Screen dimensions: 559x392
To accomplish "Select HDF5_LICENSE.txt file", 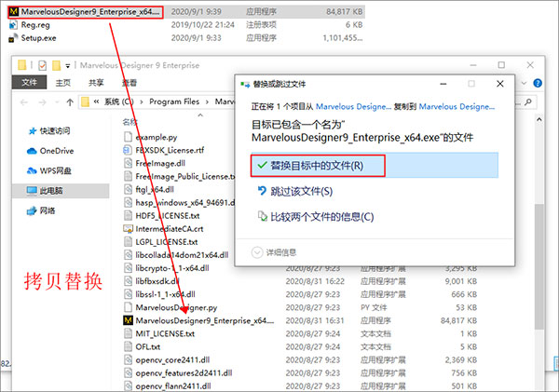I will point(168,216).
